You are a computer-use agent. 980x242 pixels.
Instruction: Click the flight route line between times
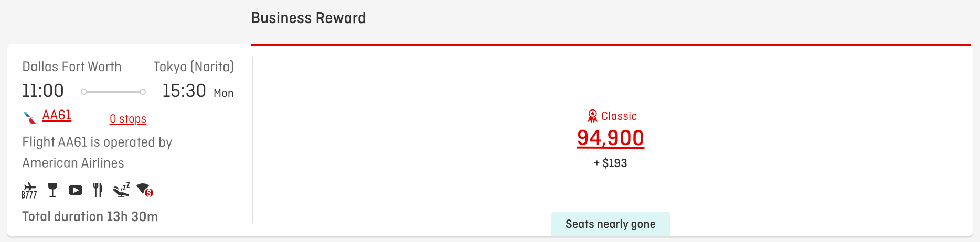click(113, 92)
